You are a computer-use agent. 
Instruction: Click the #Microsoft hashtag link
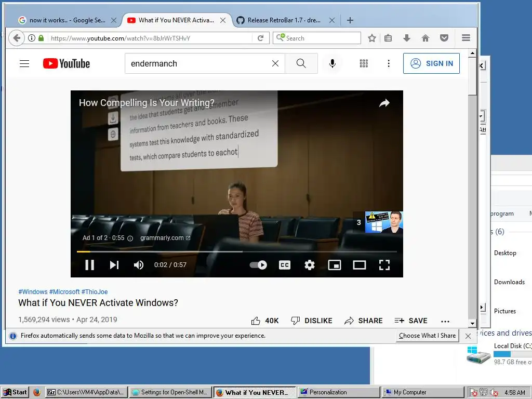click(64, 292)
